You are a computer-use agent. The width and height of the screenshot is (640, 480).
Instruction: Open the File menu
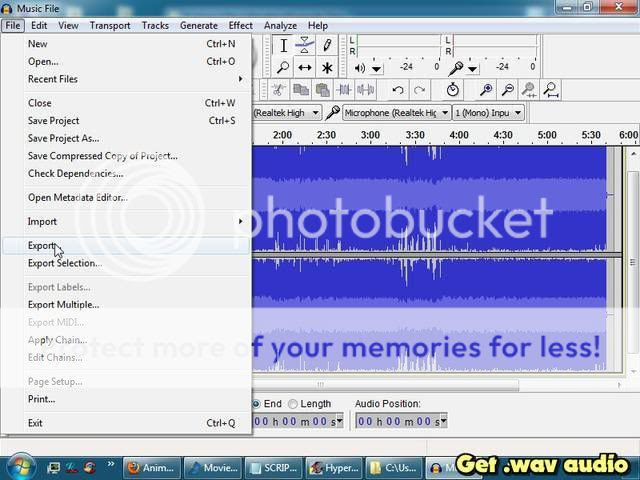(13, 26)
